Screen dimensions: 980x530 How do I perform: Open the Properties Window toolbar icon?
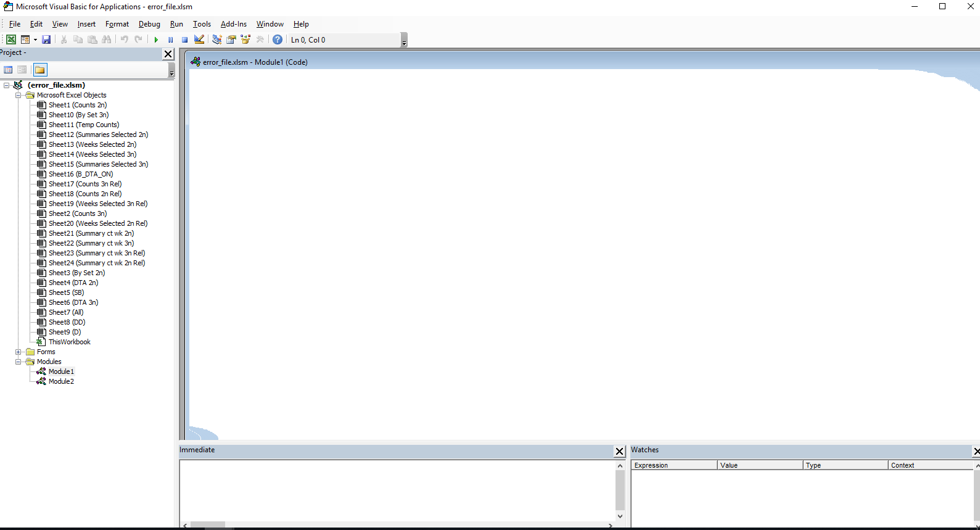231,39
